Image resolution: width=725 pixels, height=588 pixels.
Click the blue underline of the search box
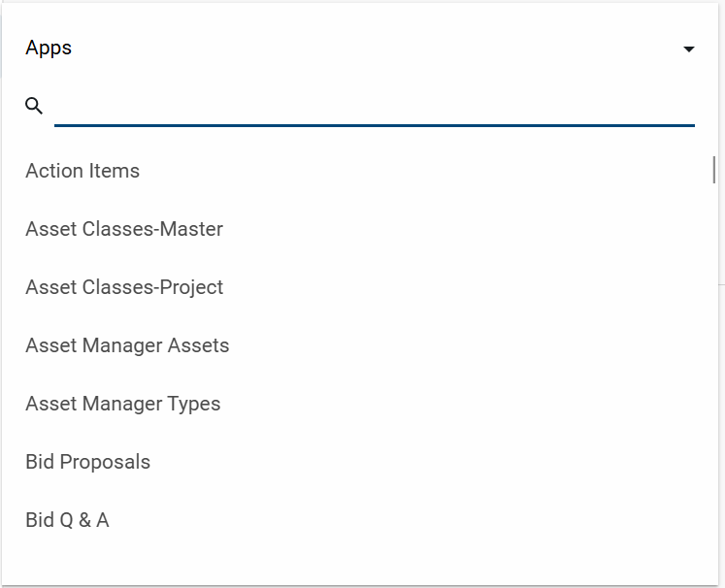click(374, 125)
